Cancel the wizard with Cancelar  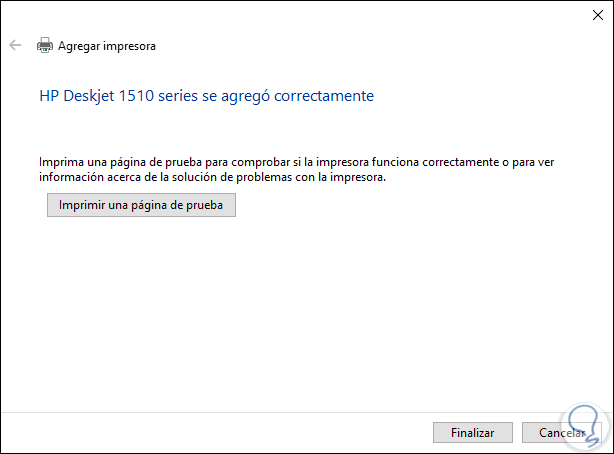coord(562,432)
